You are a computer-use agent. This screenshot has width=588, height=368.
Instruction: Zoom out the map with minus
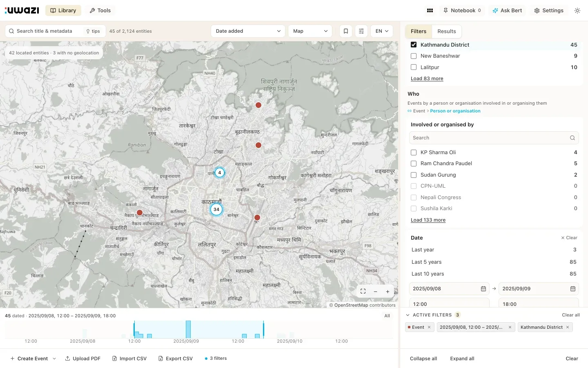pyautogui.click(x=375, y=292)
